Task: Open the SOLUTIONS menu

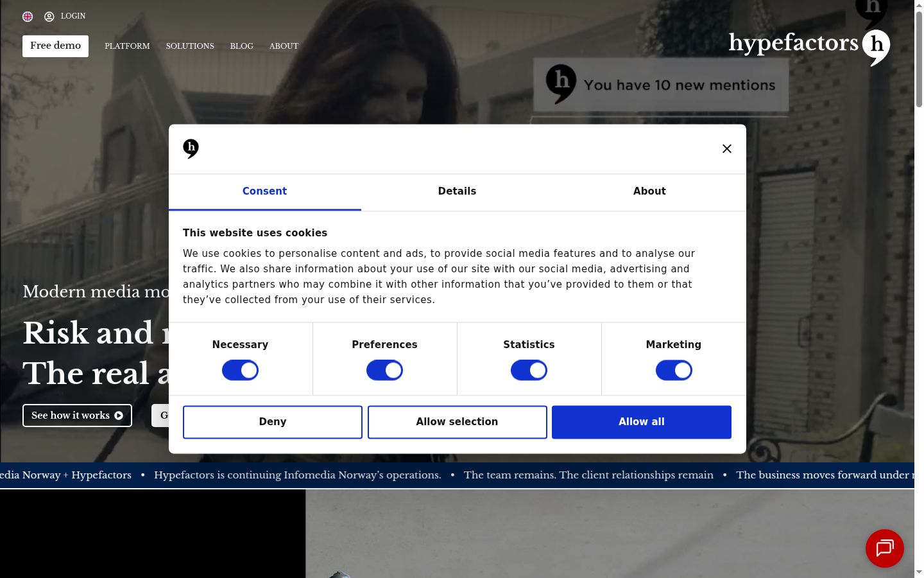Action: 190,46
